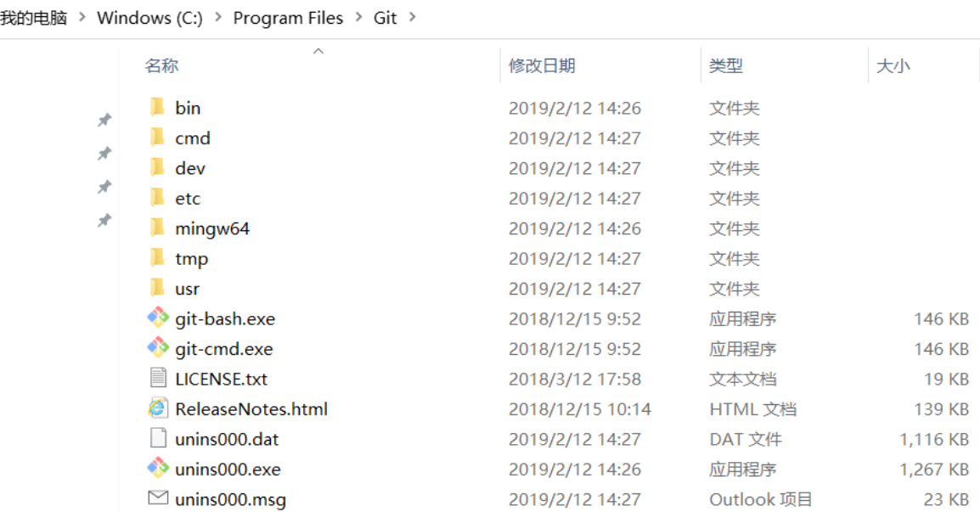Click the 19 KB size cell
The image size is (980, 512).
tap(947, 379)
